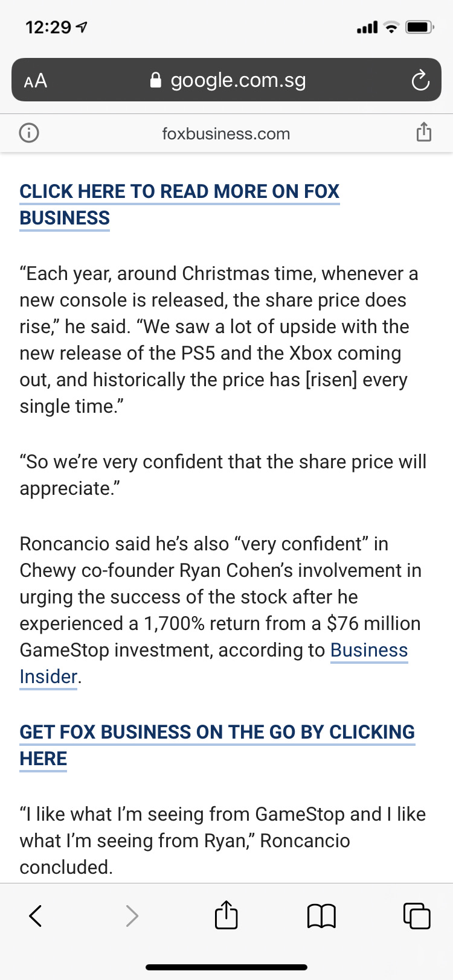
Task: Tap the share icon beside foxbusiness.com
Action: coord(424,132)
